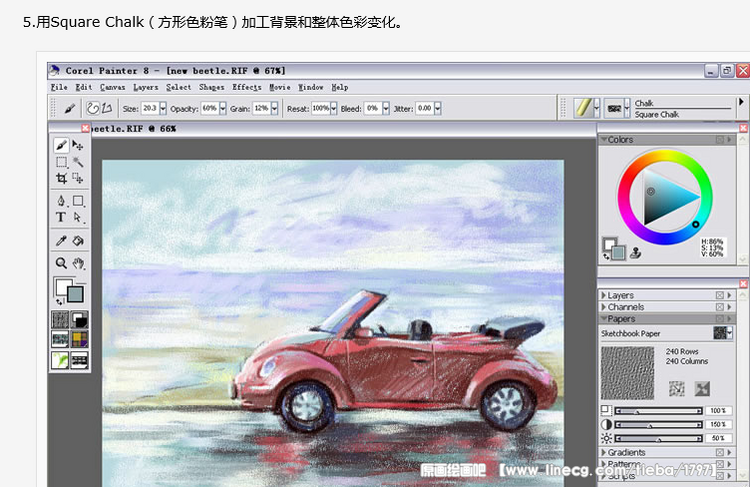Open Opacity value dropdown
Screen dimensions: 750x487
[x=222, y=109]
